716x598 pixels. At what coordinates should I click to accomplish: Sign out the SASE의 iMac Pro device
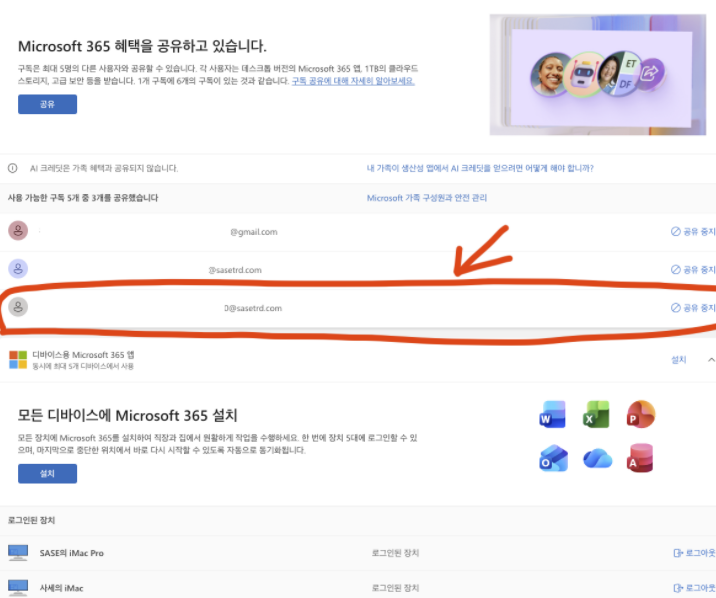[x=695, y=553]
